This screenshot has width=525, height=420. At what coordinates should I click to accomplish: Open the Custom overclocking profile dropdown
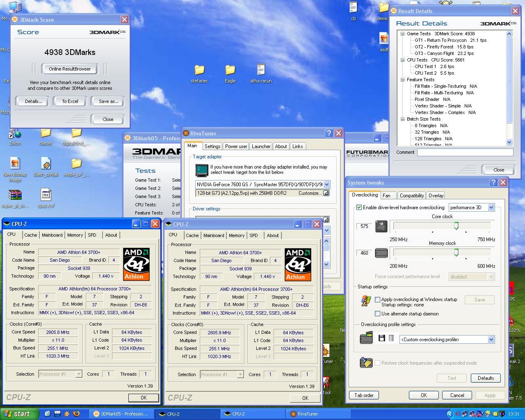(491, 340)
